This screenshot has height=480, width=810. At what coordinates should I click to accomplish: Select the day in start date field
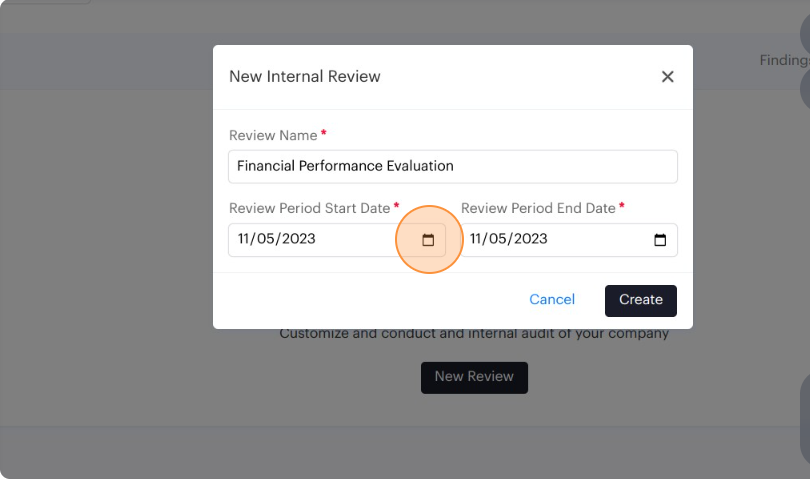coord(268,240)
